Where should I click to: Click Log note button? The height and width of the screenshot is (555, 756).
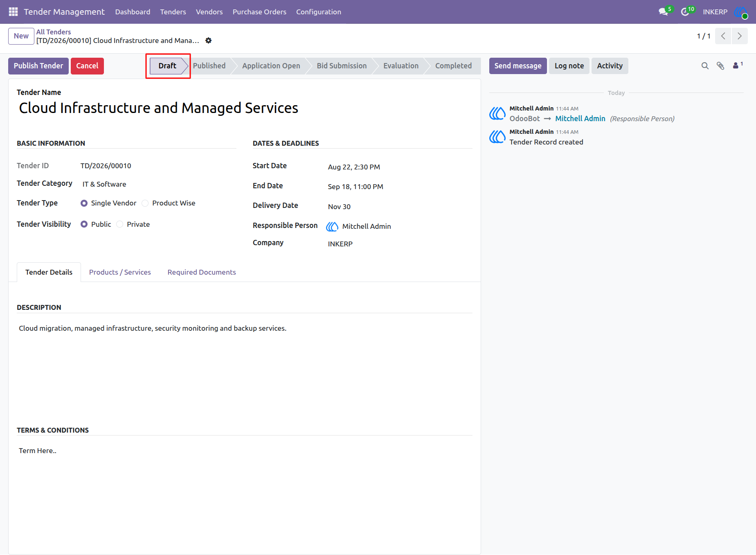pyautogui.click(x=569, y=66)
